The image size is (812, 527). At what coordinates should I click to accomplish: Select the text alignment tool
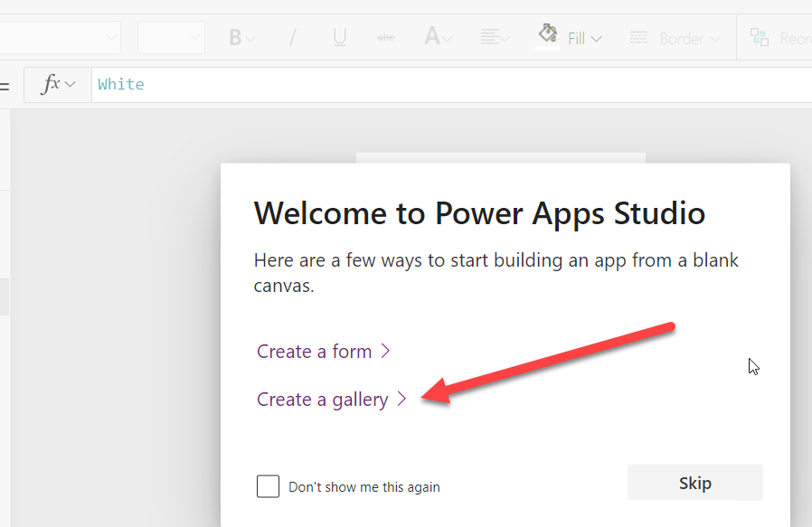tap(489, 37)
